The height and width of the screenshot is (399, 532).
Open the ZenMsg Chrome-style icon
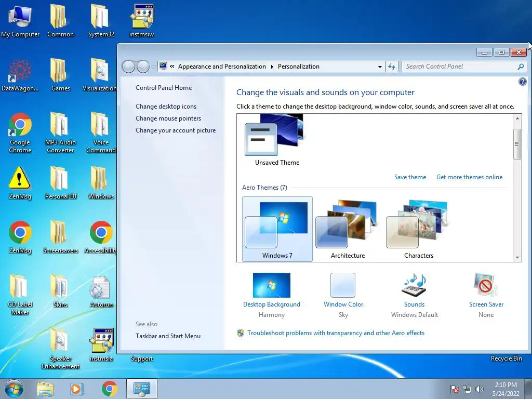(20, 237)
